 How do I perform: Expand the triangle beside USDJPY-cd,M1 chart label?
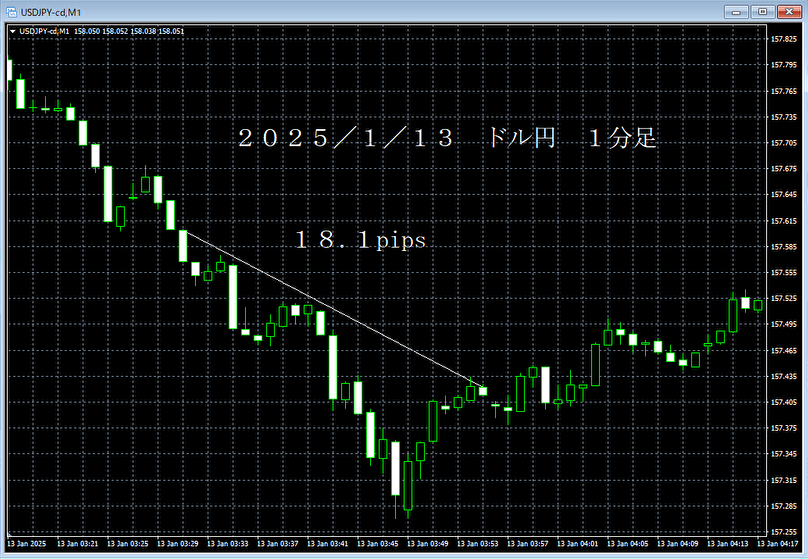[12, 31]
